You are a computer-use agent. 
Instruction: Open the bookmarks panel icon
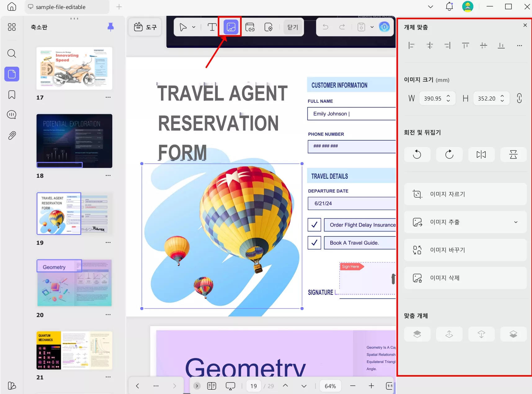[12, 95]
